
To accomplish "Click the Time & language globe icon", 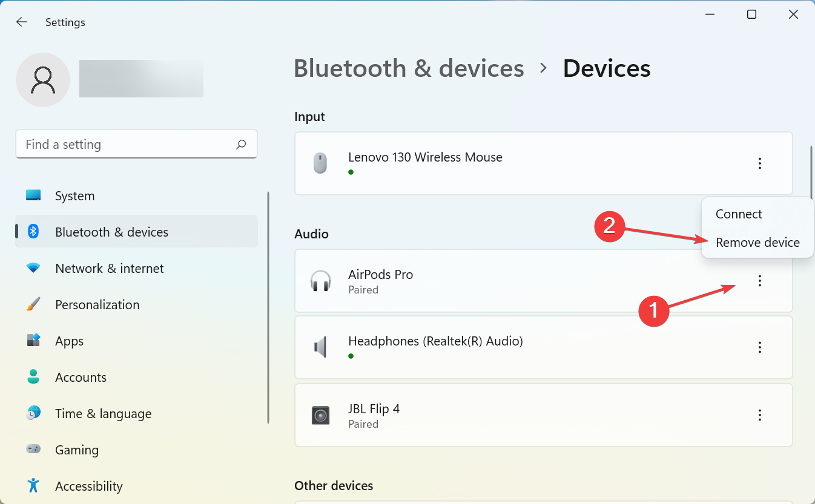I will coord(33,413).
